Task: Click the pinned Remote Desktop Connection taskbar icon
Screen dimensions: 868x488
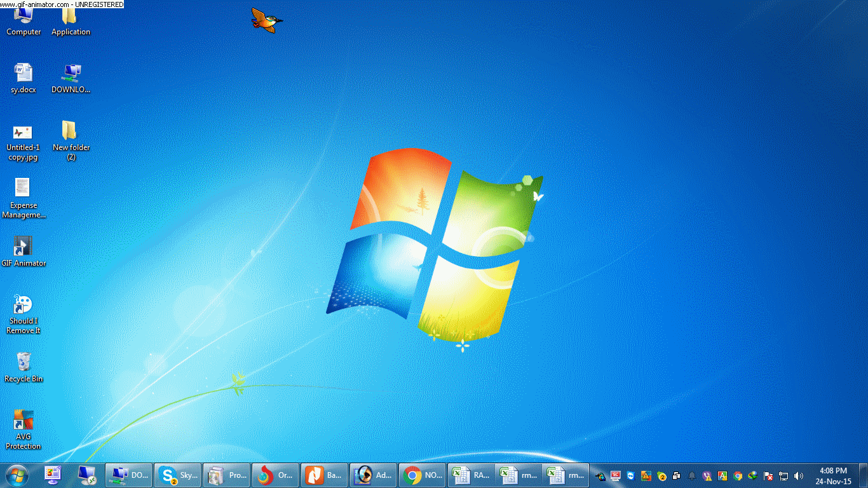Action: (x=86, y=475)
